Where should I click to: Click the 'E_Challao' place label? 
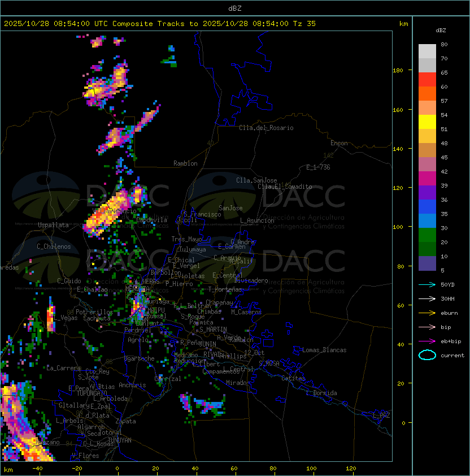(x=92, y=289)
